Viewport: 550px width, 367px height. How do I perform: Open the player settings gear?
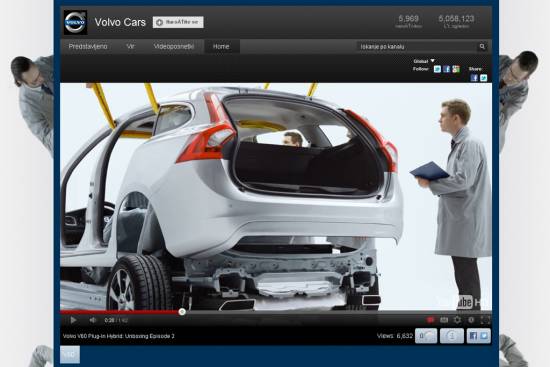click(457, 320)
